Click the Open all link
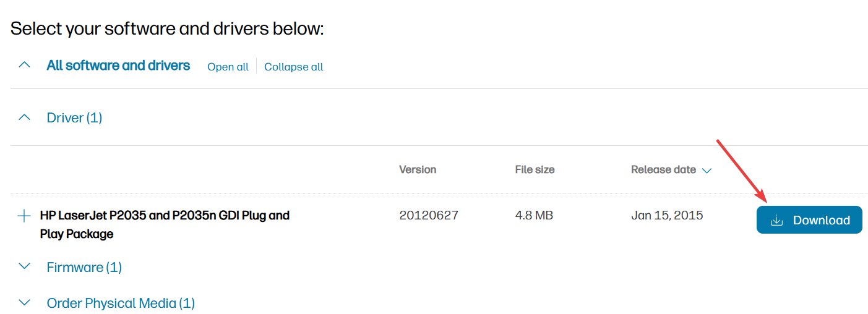868x314 pixels. pyautogui.click(x=228, y=67)
